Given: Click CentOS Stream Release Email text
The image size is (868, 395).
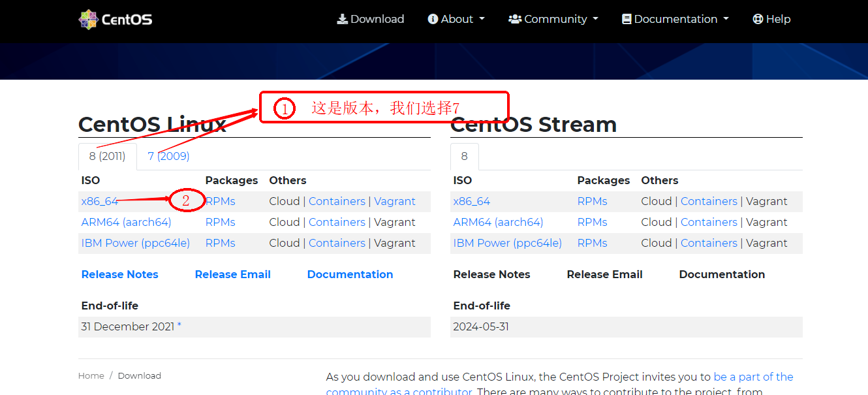Looking at the screenshot, I should click(604, 274).
